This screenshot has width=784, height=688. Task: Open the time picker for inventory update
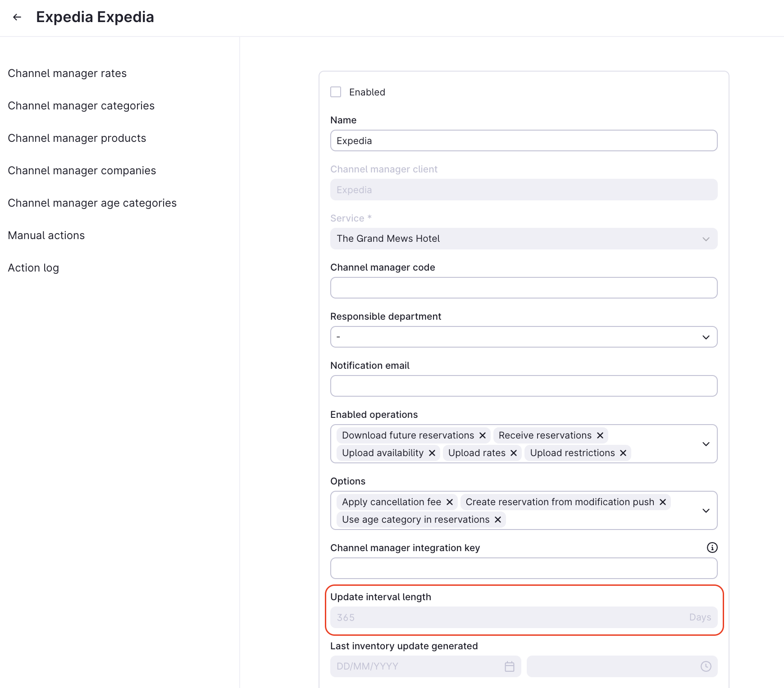point(705,666)
